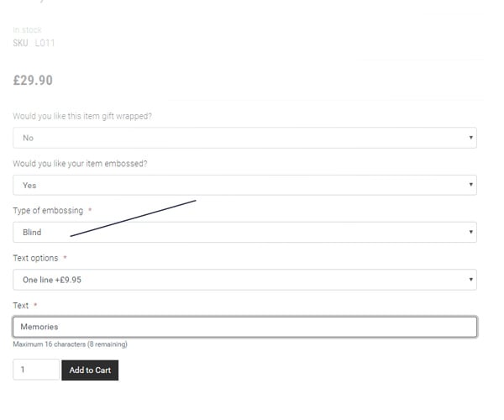This screenshot has height=420, width=504.
Task: Open the Text options dropdown with One line +£9.95
Action: pos(244,280)
